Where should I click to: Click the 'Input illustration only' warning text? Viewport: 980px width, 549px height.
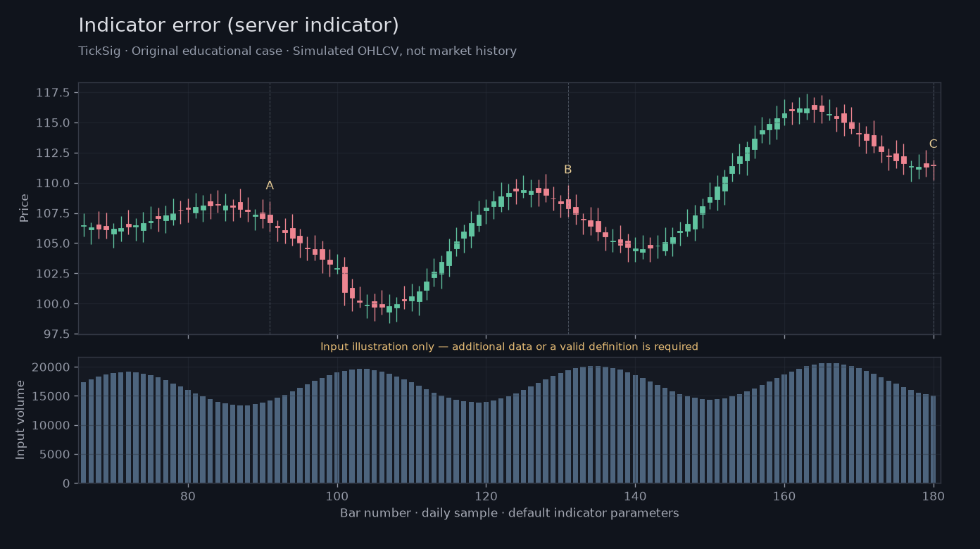(x=509, y=346)
